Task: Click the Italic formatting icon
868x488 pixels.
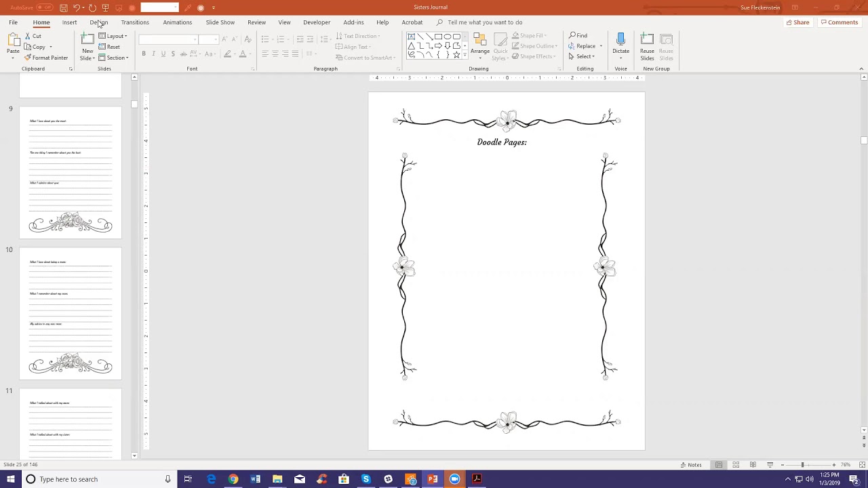Action: pyautogui.click(x=153, y=54)
